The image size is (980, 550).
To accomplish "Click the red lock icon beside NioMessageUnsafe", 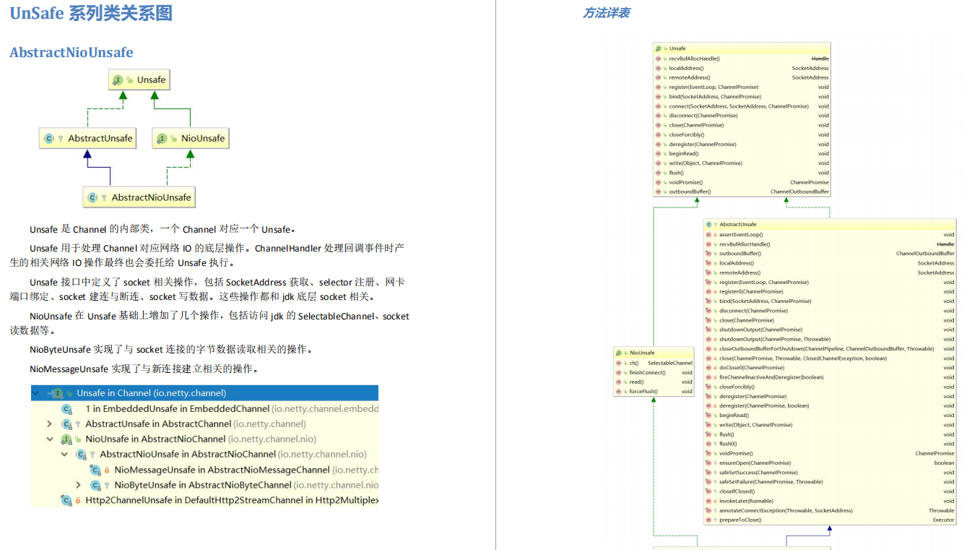I will point(107,470).
